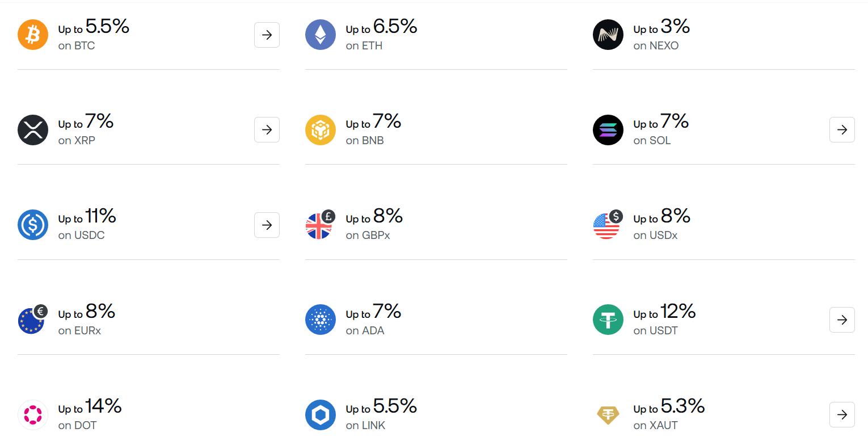
Task: Click the XAUT gold token icon
Action: 608,414
